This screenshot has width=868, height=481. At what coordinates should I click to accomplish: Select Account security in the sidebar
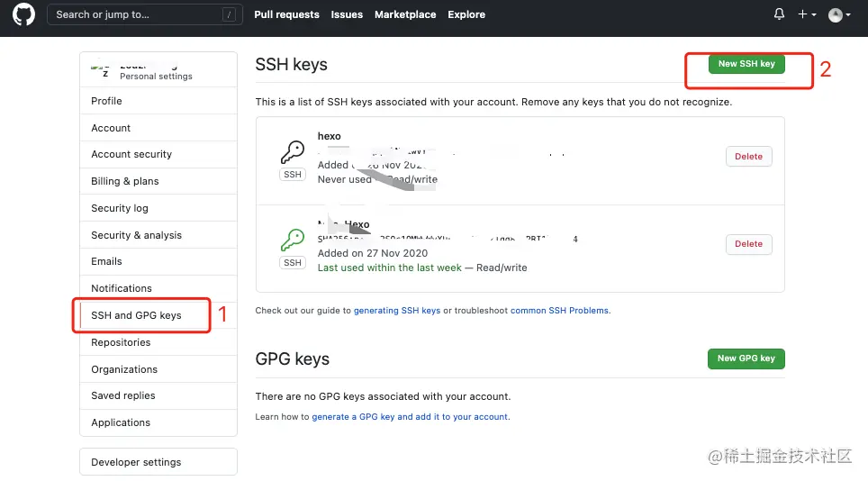click(x=158, y=154)
